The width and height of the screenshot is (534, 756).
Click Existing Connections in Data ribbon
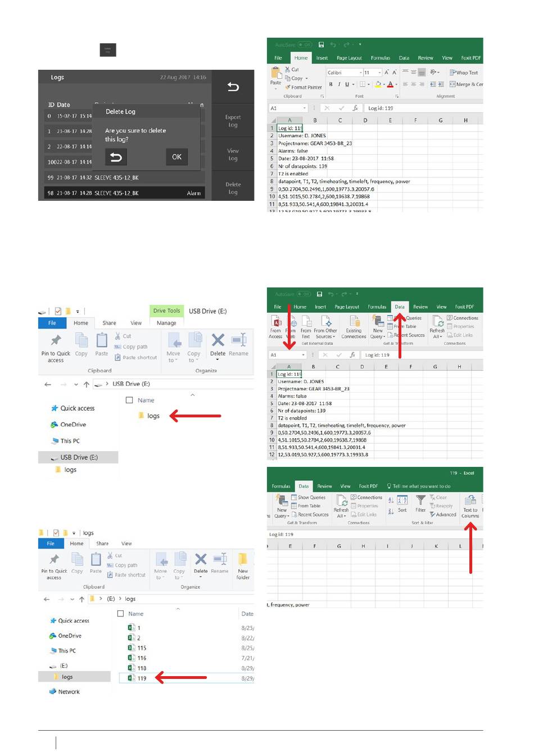[354, 327]
